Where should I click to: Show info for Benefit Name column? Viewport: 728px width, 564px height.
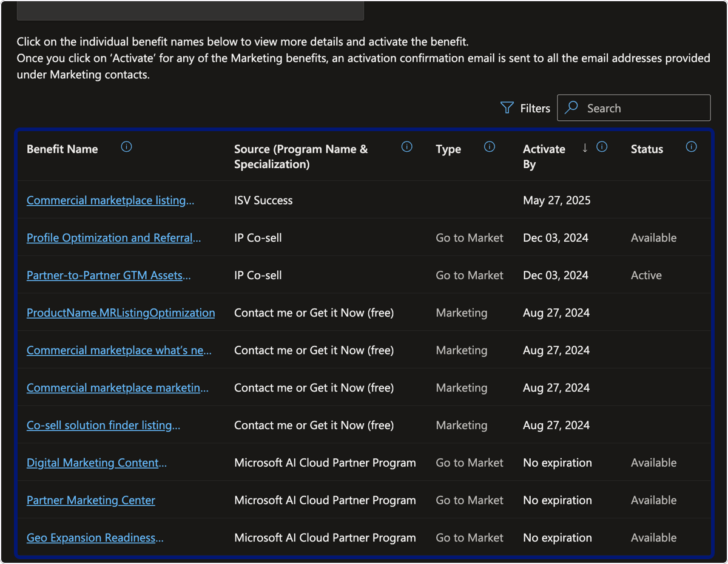tap(126, 147)
